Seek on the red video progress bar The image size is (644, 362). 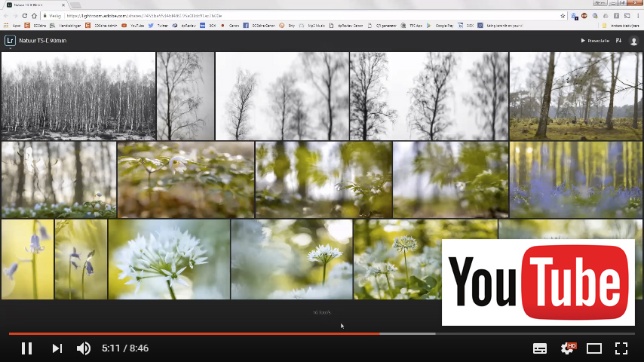pyautogui.click(x=226, y=333)
